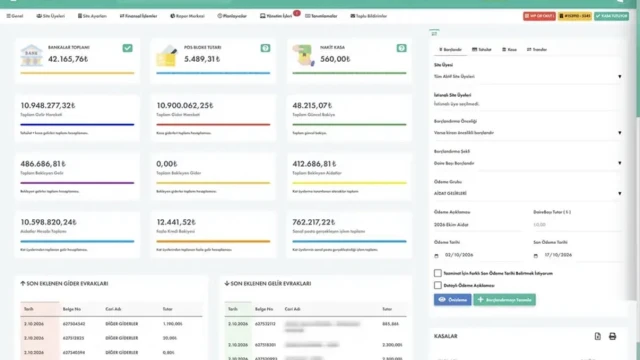Viewport: 640px width, 360px height.
Task: Click the Son Ödeme Tarihi date field
Action: 578,255
